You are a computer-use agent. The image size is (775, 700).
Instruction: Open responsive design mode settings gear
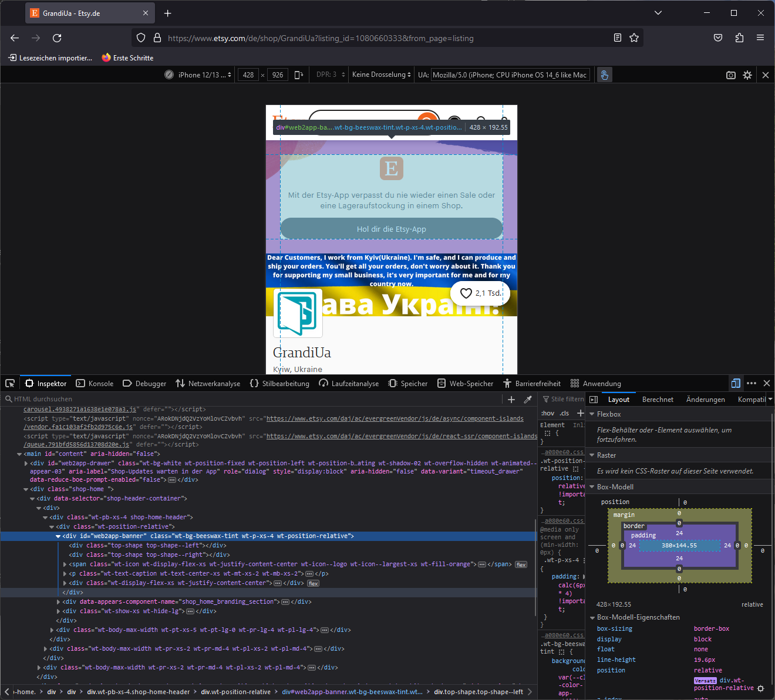747,75
